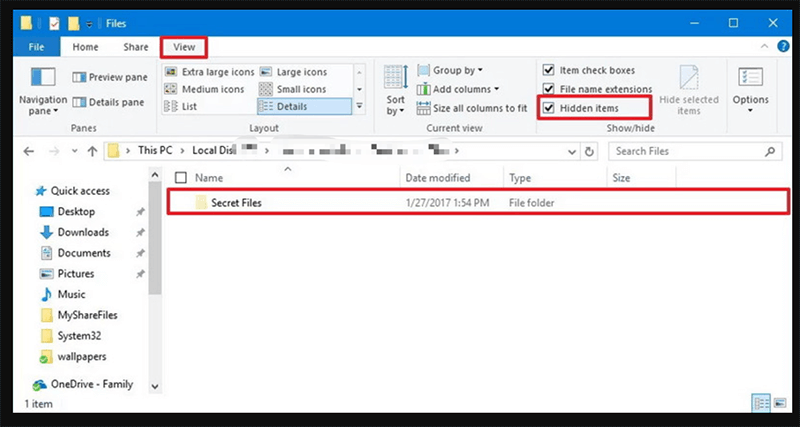Click the refresh icon beside address bar
The width and height of the screenshot is (800, 427).
[590, 151]
